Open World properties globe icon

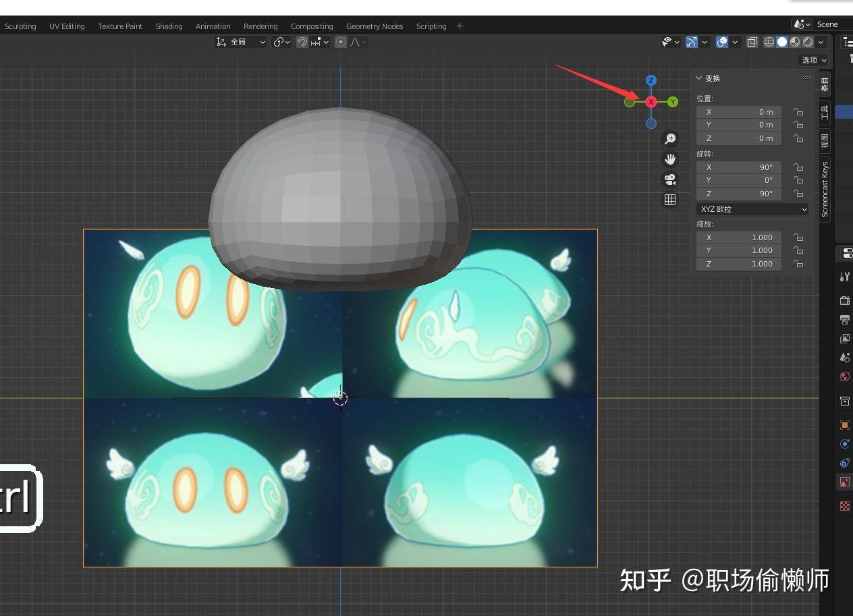tap(845, 376)
